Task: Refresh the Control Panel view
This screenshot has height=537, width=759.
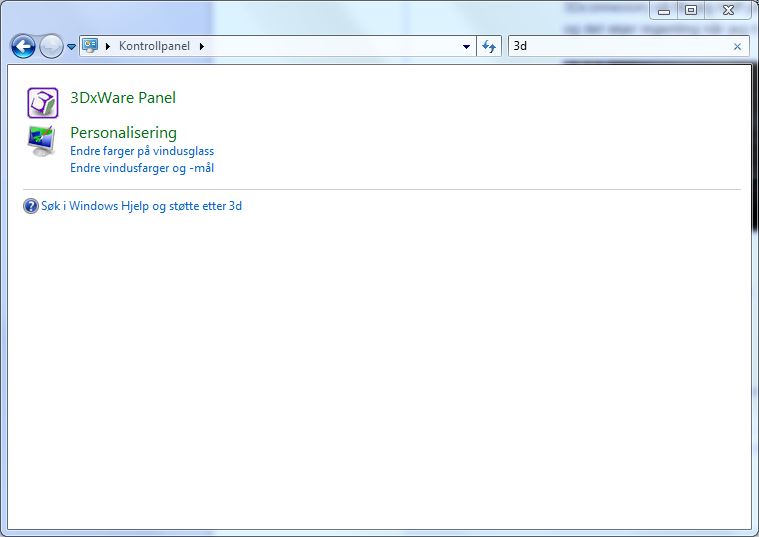Action: (489, 46)
